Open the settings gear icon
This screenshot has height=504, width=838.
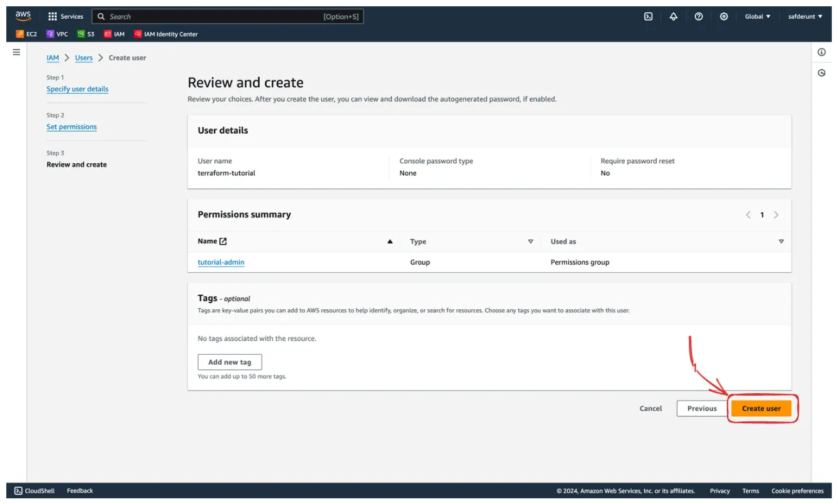(x=724, y=16)
